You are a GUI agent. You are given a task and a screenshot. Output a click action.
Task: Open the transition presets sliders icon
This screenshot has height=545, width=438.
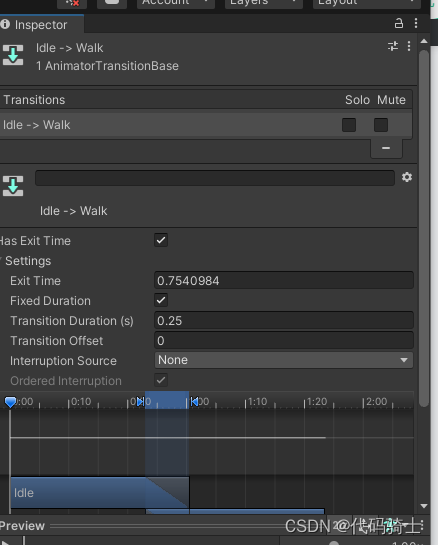tap(393, 46)
